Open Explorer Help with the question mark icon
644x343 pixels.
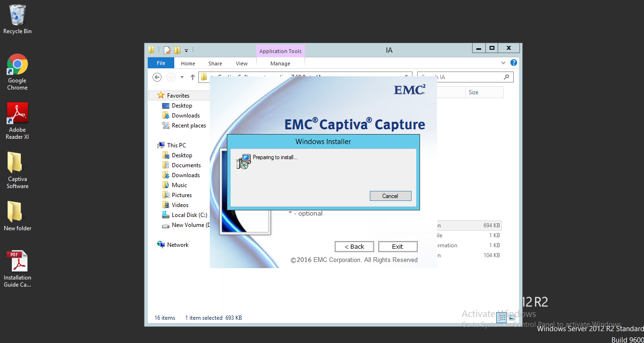tap(514, 63)
